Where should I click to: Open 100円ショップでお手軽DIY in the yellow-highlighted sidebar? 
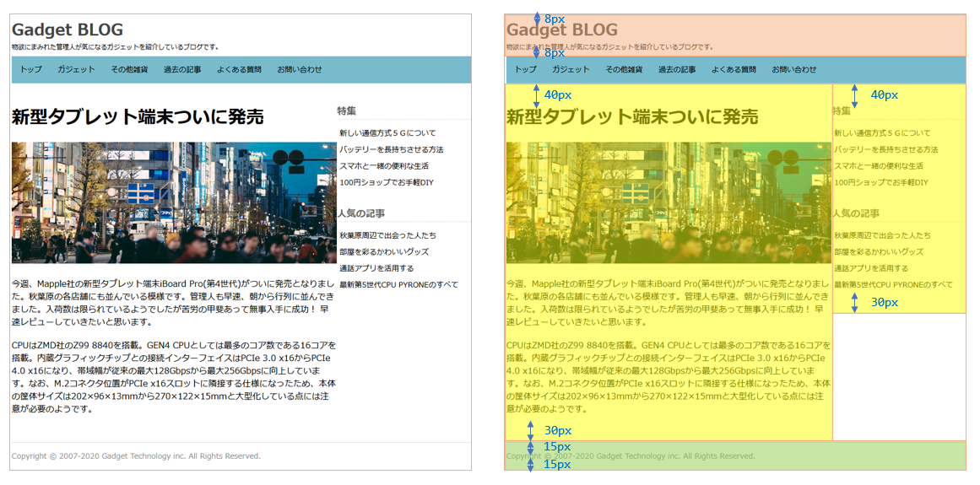coord(880,182)
